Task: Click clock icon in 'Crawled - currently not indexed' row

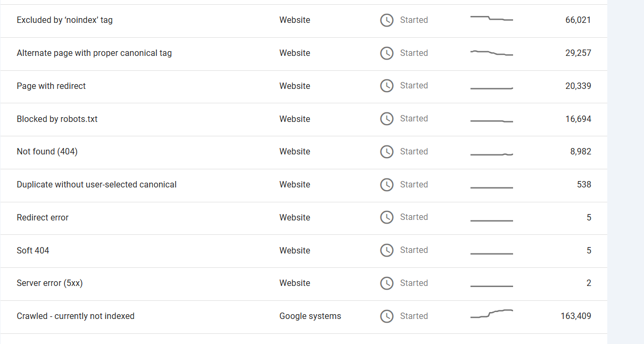Action: pyautogui.click(x=386, y=316)
